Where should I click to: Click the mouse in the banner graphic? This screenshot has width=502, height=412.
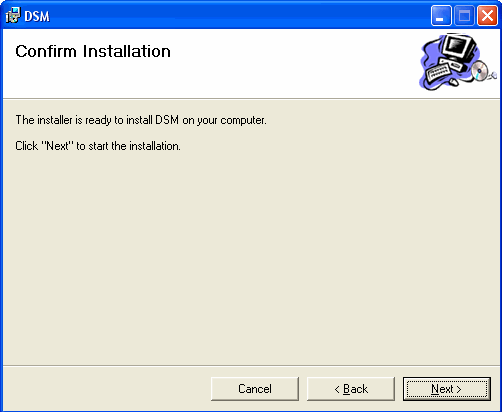pos(453,81)
